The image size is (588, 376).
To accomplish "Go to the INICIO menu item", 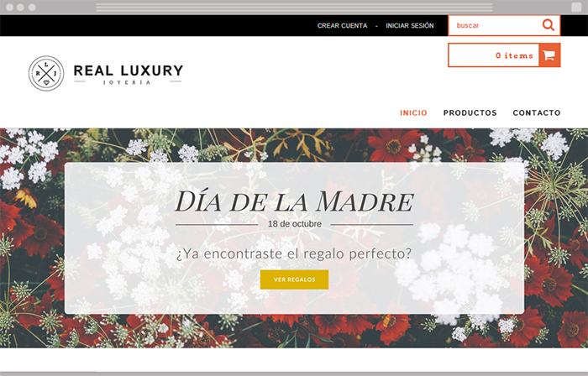I will (x=413, y=112).
